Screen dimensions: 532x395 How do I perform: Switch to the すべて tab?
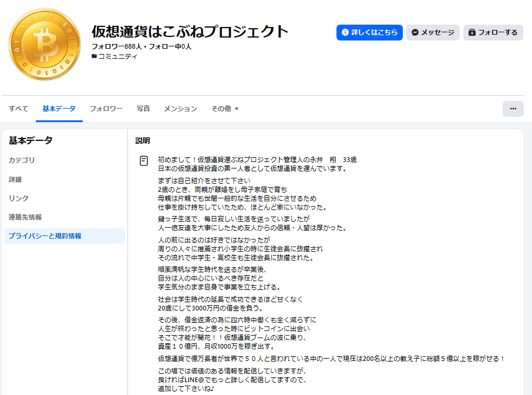[18, 109]
